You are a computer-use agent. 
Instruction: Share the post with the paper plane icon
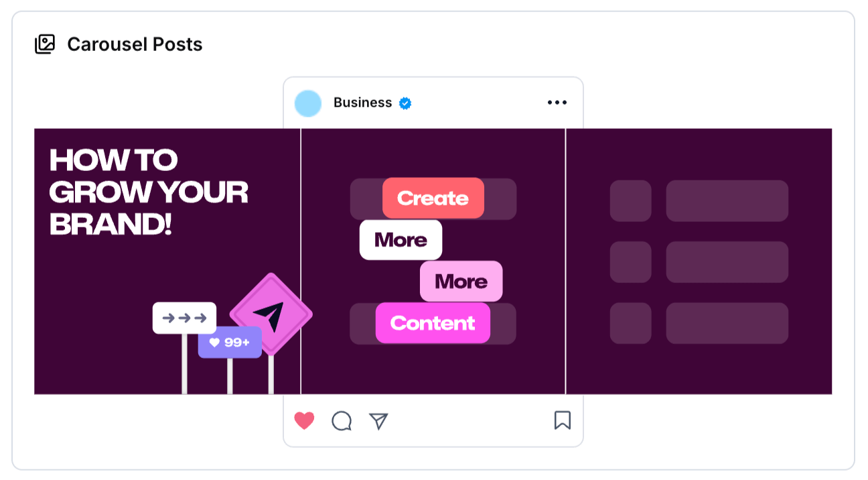[379, 420]
